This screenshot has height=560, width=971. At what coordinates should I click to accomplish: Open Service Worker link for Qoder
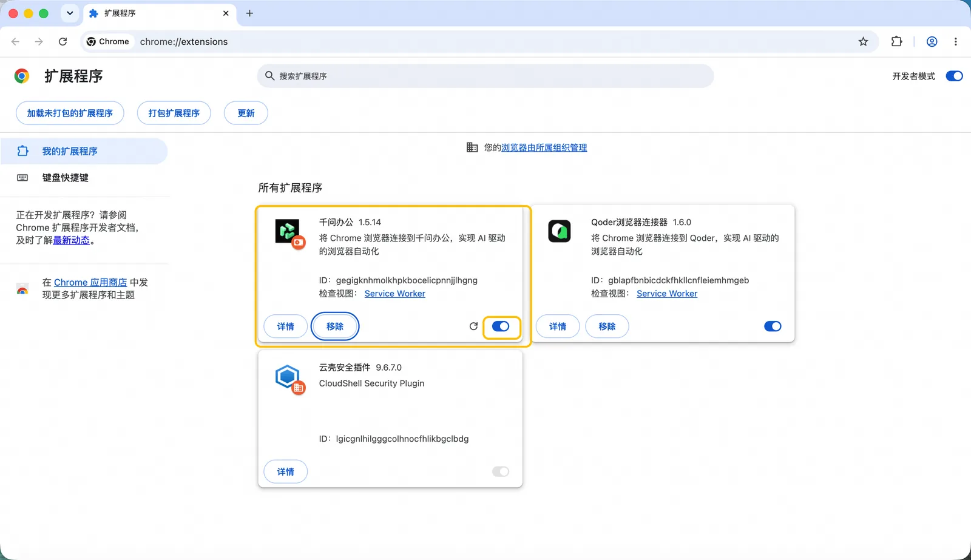point(667,294)
